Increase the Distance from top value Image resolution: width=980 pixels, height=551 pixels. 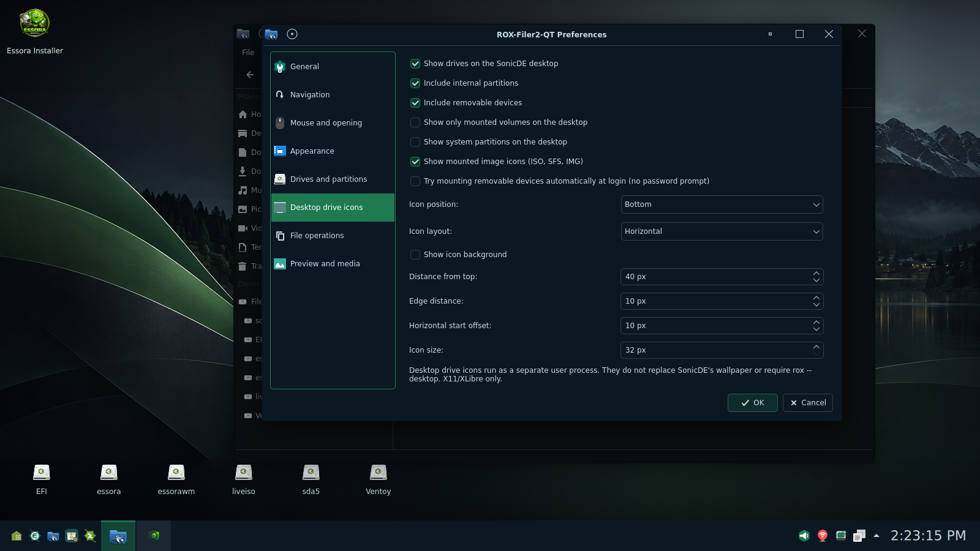point(816,273)
